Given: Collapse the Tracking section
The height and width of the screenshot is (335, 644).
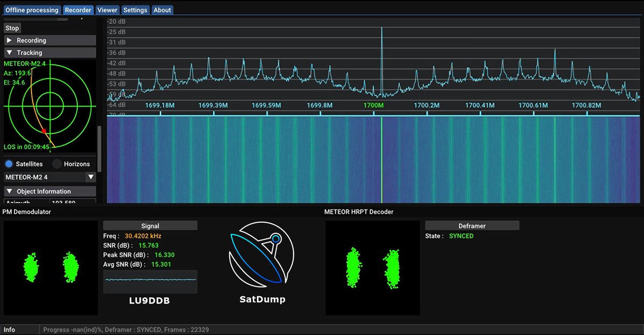Looking at the screenshot, I should click(50, 53).
